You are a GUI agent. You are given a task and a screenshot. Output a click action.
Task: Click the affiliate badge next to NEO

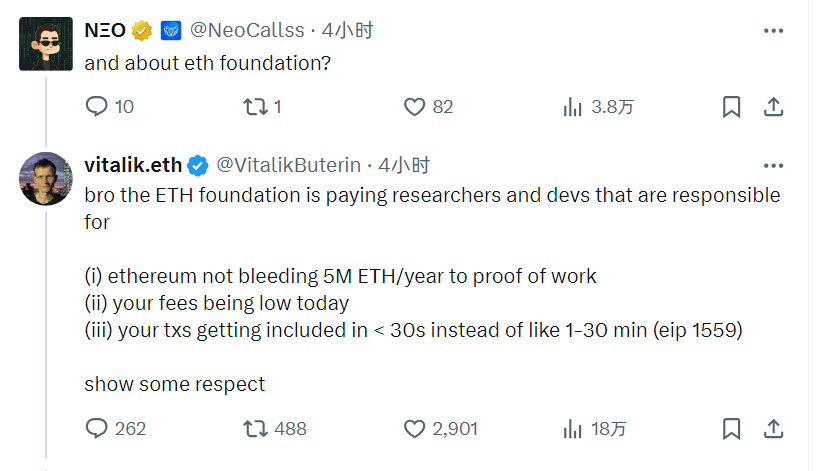tap(170, 31)
